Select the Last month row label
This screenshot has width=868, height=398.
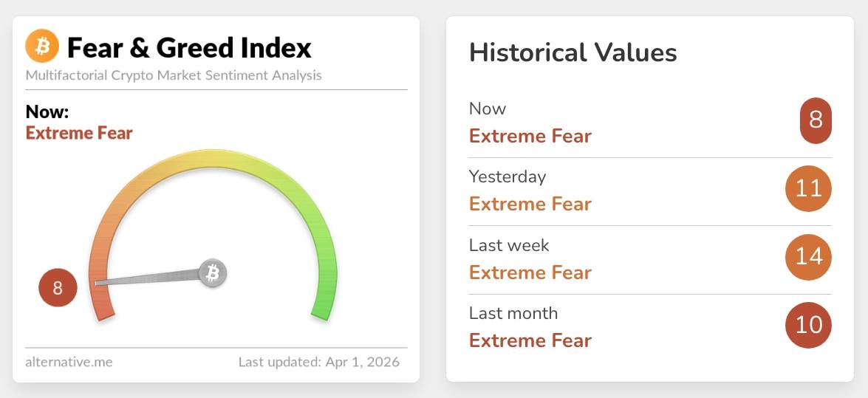(513, 313)
